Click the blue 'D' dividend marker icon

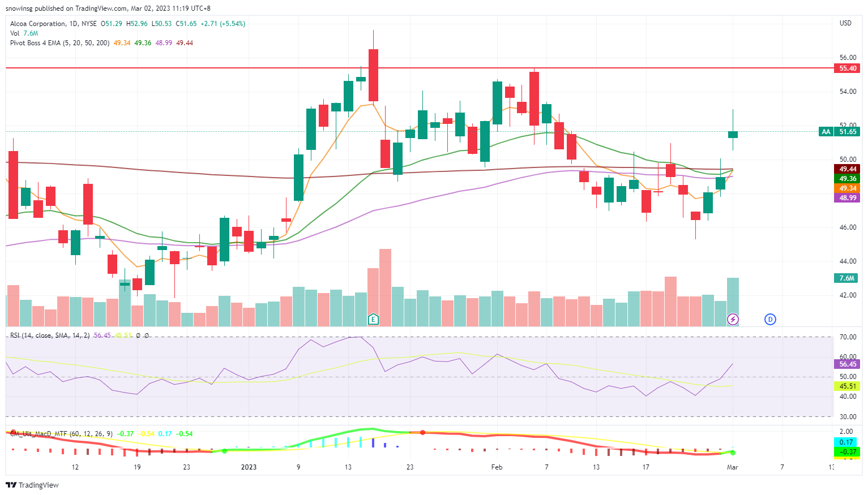tap(770, 319)
